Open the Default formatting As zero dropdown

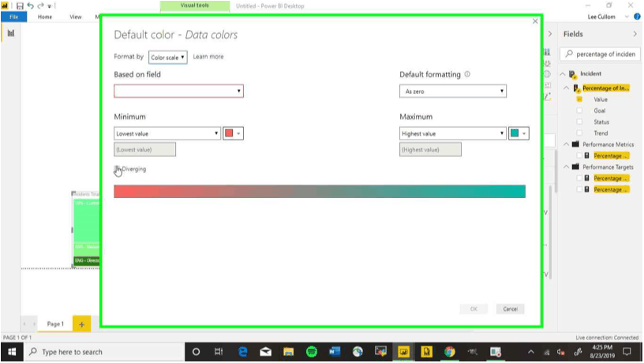tap(452, 92)
